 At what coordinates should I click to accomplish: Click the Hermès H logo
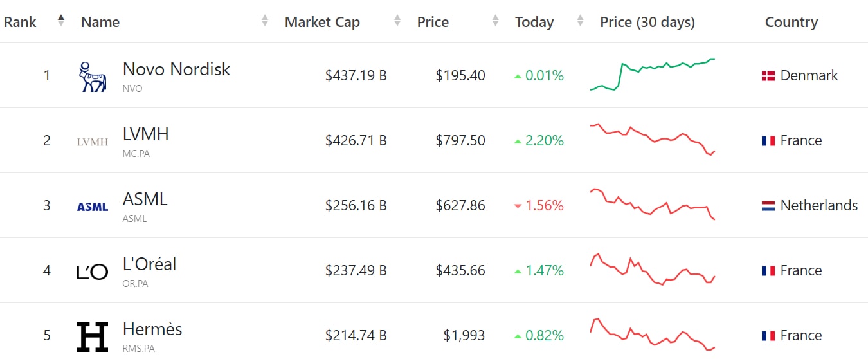click(93, 336)
